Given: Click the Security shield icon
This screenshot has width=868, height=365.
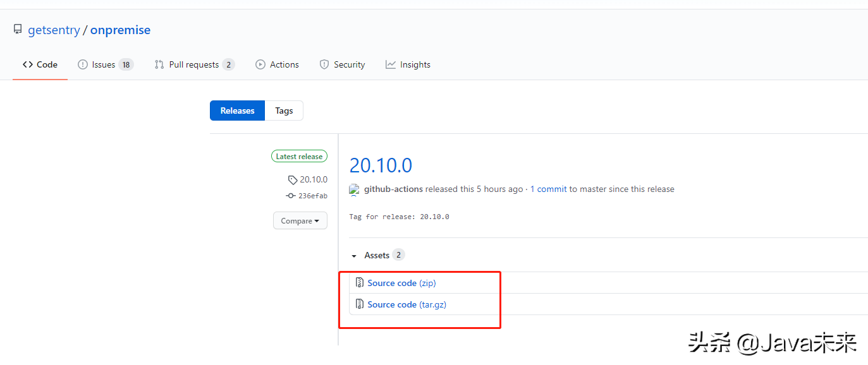Looking at the screenshot, I should pyautogui.click(x=324, y=64).
